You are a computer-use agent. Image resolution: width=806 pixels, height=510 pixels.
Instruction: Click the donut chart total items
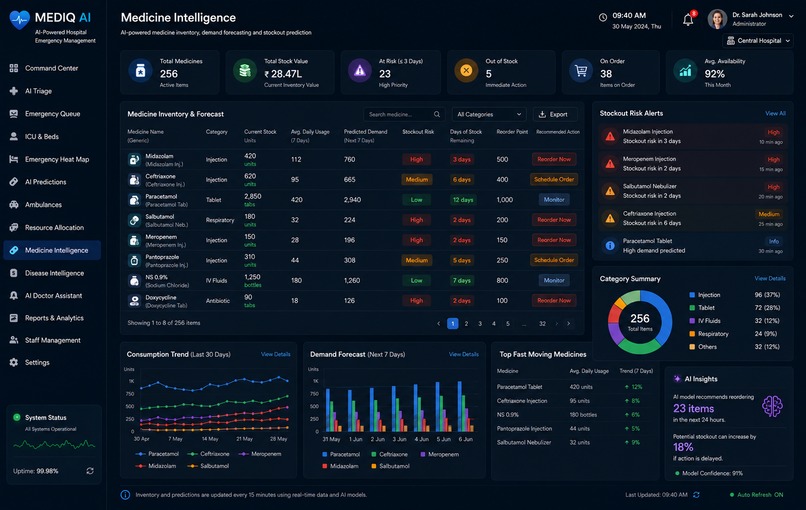click(x=640, y=322)
